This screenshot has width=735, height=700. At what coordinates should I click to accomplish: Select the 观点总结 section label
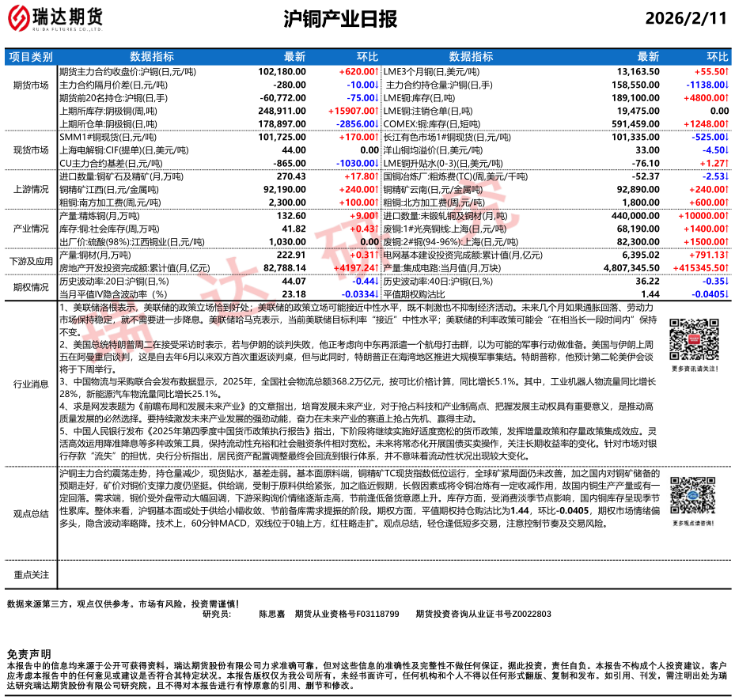[31, 513]
